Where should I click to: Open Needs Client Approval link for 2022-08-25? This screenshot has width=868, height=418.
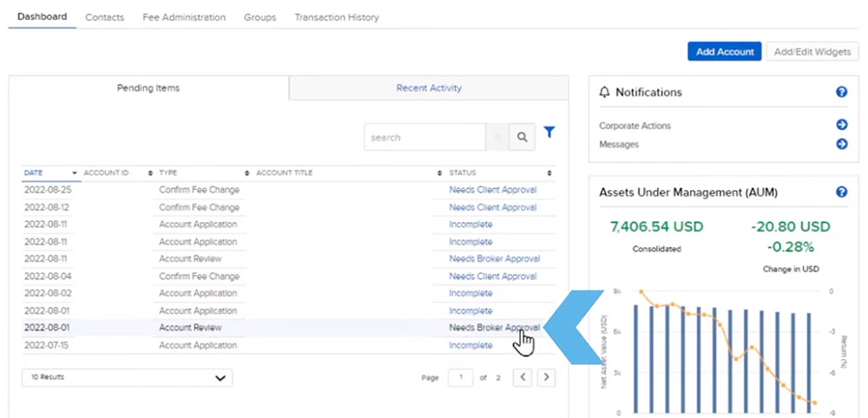click(492, 190)
